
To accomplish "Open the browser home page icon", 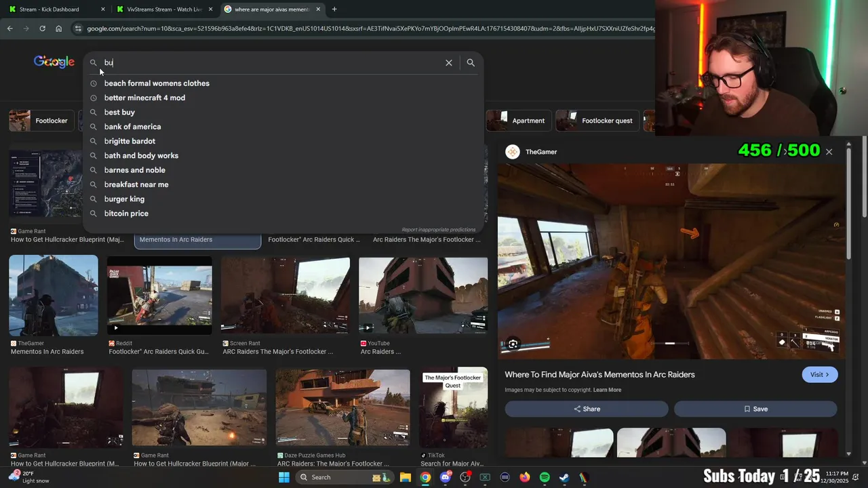I will click(59, 28).
